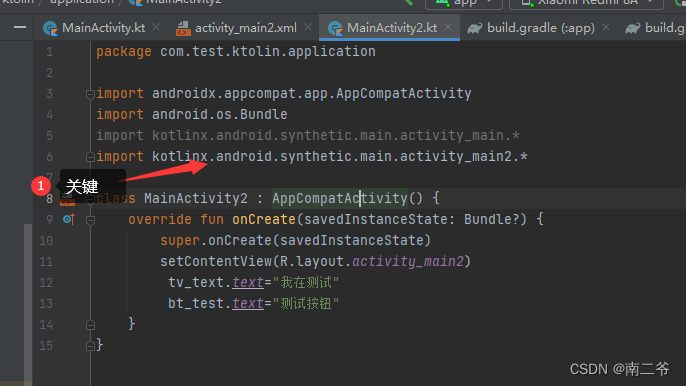The width and height of the screenshot is (686, 386).
Task: Click tv_text on line 12
Action: point(196,282)
